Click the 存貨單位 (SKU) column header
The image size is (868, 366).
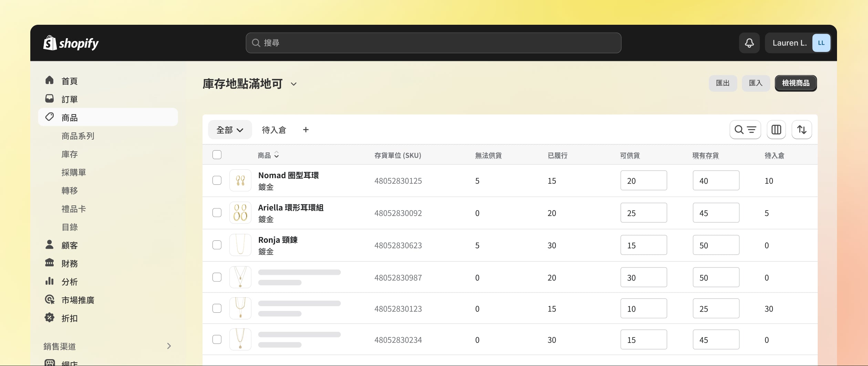[x=397, y=155]
